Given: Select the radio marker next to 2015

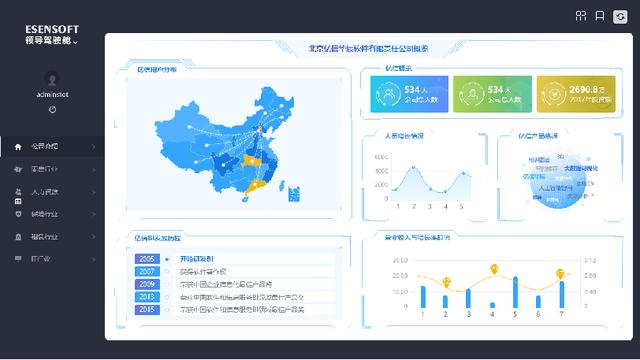Looking at the screenshot, I should click(x=167, y=310).
